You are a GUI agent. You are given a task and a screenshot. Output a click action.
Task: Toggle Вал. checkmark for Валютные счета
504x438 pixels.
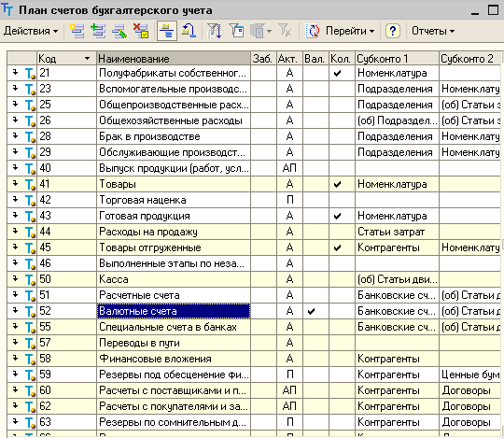tap(311, 311)
